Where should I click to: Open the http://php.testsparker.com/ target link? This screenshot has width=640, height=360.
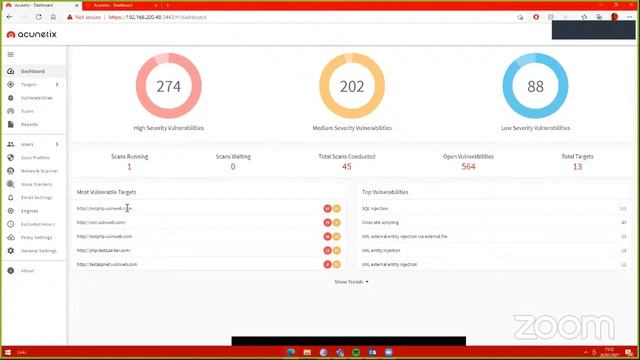[x=104, y=250]
